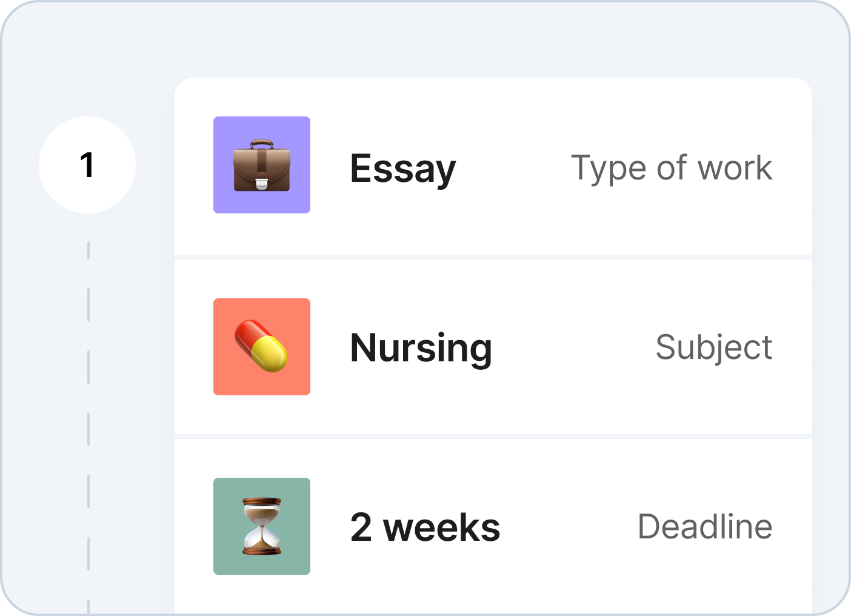851x616 pixels.
Task: Click the Deadline label
Action: [x=705, y=527]
